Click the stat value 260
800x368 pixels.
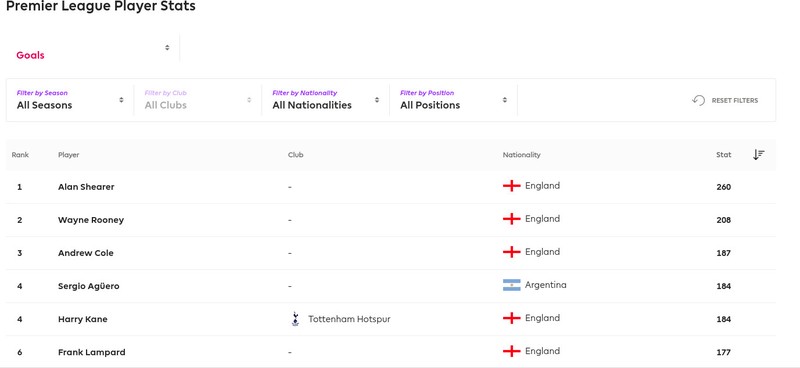point(723,187)
